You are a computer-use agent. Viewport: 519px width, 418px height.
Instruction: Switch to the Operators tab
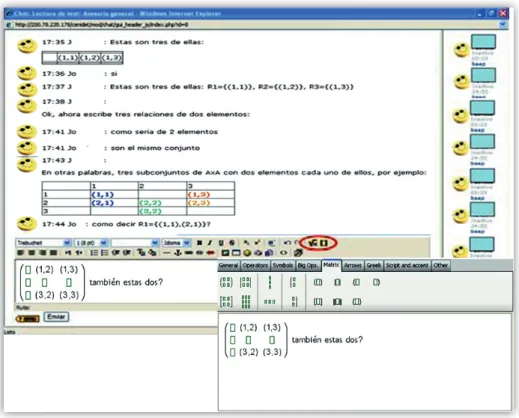coord(255,266)
